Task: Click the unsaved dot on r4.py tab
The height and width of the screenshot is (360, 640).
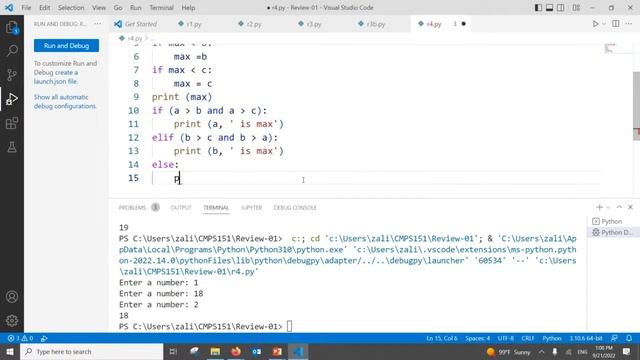Action: pos(464,24)
